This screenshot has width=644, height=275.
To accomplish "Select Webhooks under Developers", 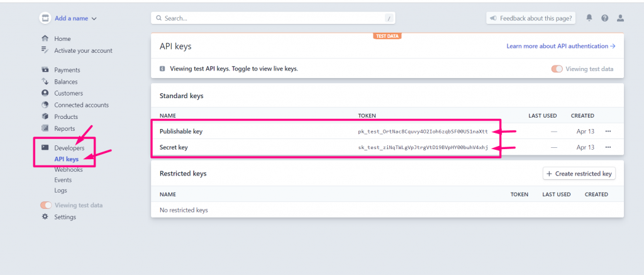I will click(x=69, y=169).
